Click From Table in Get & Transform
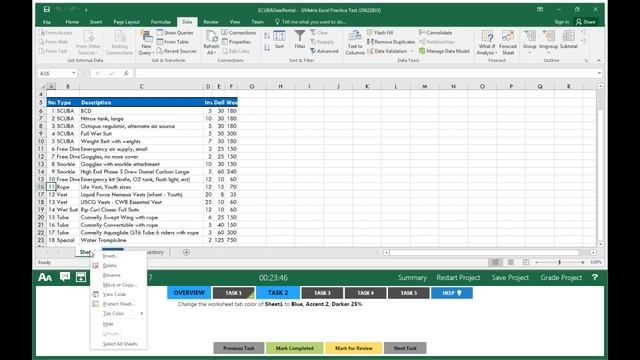The height and width of the screenshot is (360, 640). 173,42
